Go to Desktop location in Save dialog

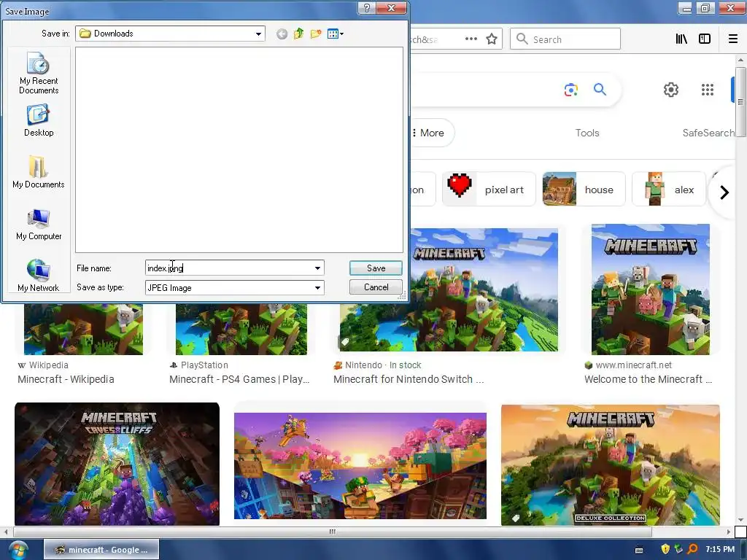pos(39,120)
